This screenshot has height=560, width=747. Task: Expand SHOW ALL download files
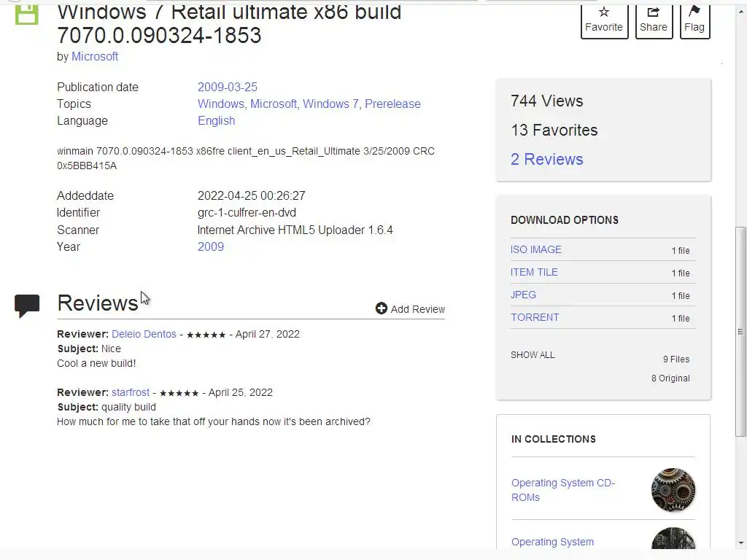click(533, 355)
